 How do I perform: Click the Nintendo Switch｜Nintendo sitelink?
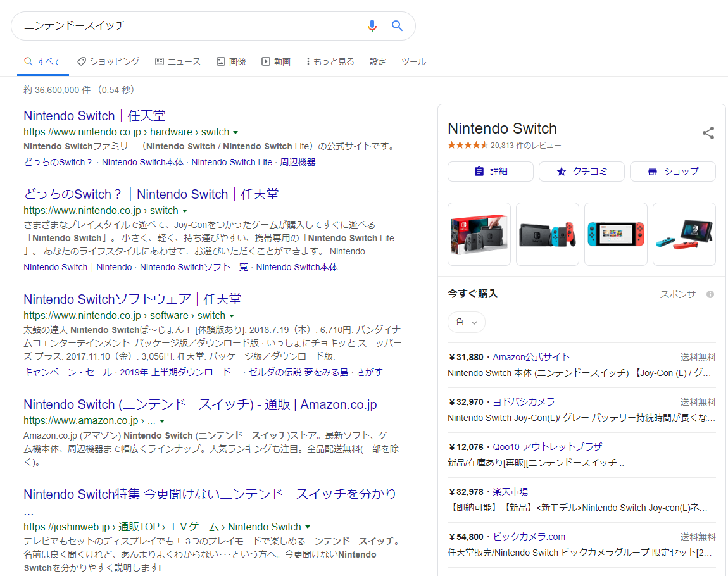click(77, 267)
